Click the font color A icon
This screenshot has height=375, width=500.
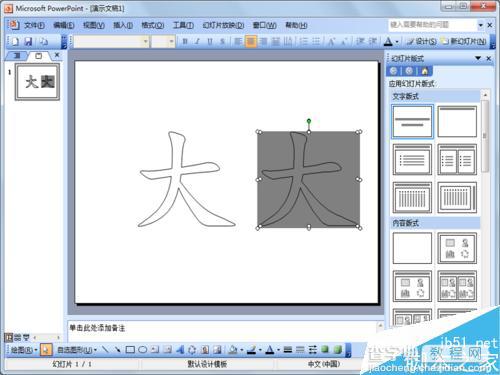click(388, 42)
